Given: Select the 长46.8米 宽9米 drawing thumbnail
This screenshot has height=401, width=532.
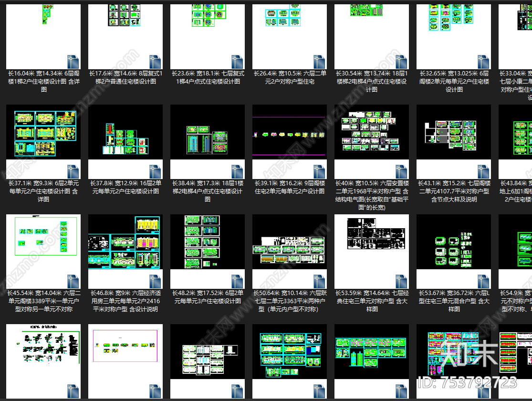Looking at the screenshot, I should (125, 252).
